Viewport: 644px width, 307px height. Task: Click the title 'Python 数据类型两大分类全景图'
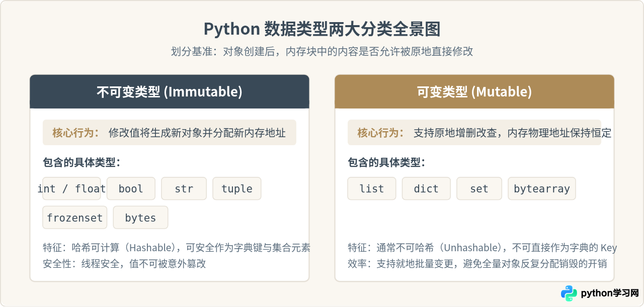[322, 29]
